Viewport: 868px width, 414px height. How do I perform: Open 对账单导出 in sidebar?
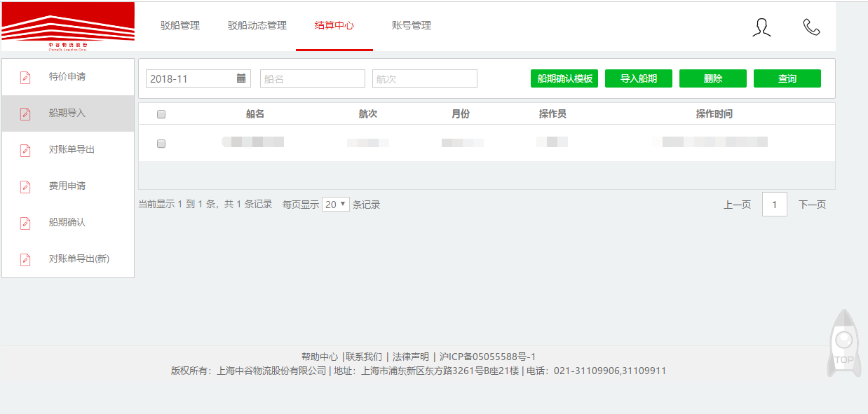pos(68,150)
